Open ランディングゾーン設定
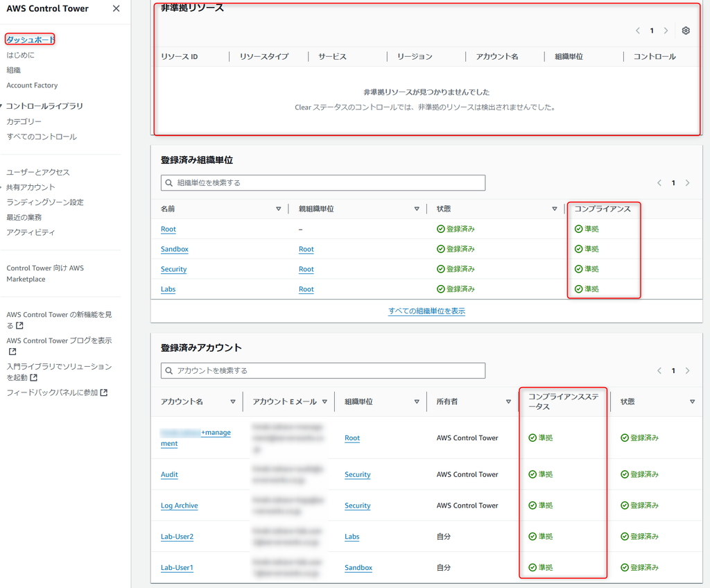Screen dimensions: 710x588 [45, 202]
